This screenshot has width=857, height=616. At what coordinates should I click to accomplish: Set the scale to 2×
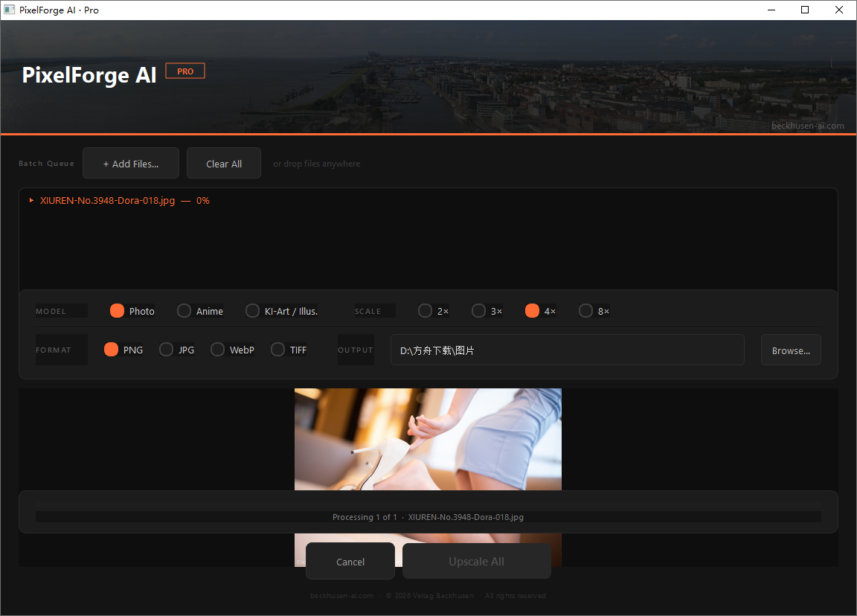pyautogui.click(x=434, y=311)
